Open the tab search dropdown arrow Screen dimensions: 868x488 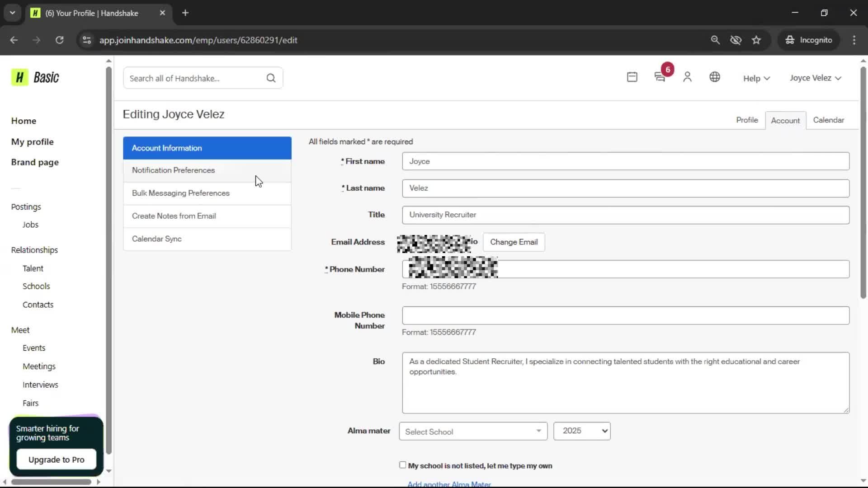(12, 13)
